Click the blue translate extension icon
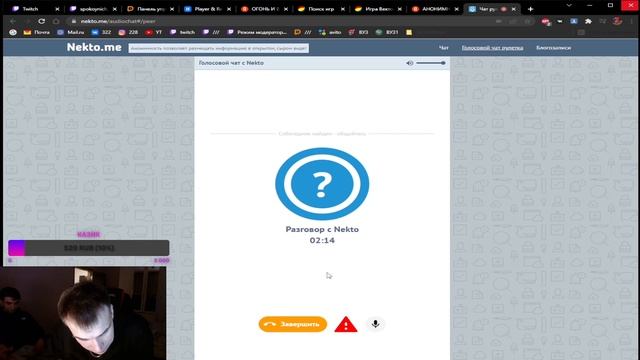The image size is (640, 360). click(x=574, y=21)
